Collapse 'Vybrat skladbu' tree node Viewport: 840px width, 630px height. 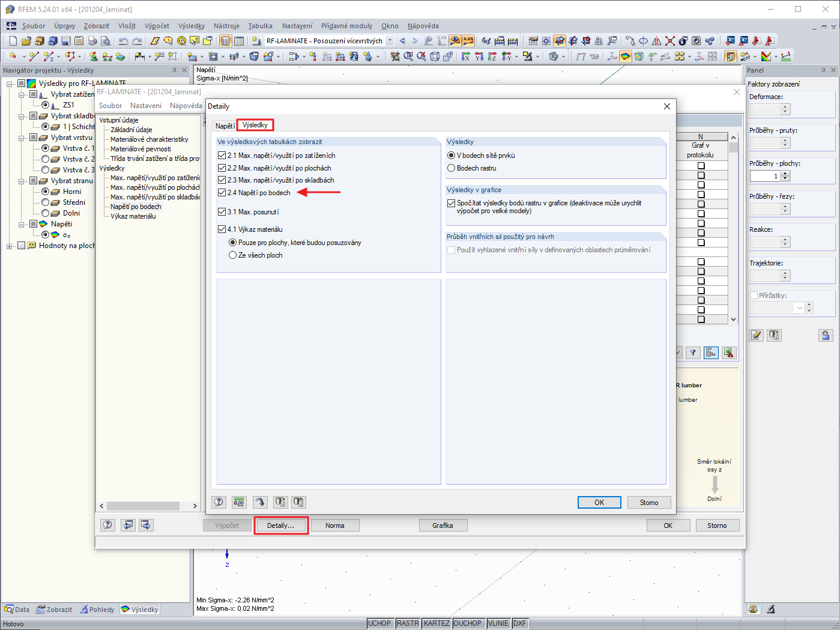[22, 116]
